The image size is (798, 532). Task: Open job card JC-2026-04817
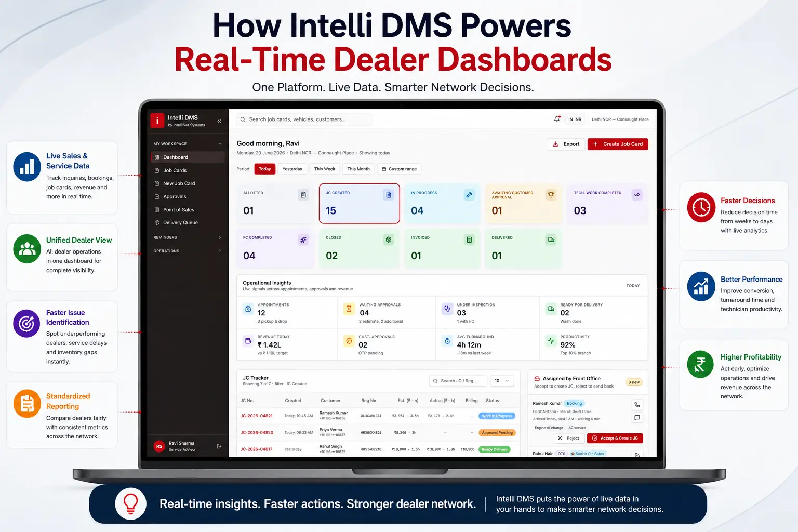point(257,449)
